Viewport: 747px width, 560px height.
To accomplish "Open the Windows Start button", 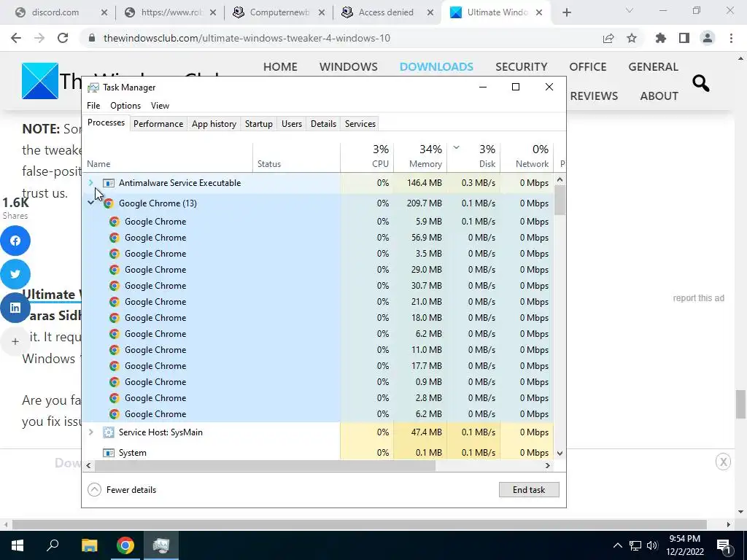I will 18,545.
